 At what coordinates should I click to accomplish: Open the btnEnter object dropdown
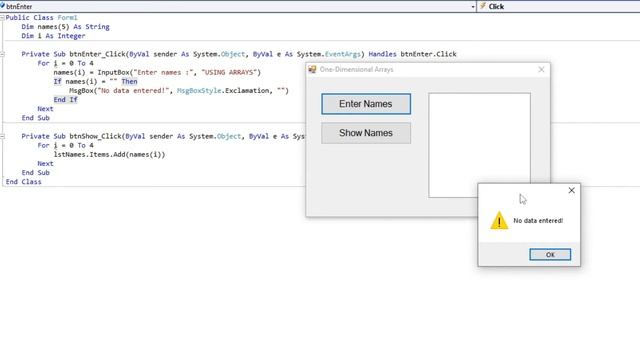click(x=473, y=7)
